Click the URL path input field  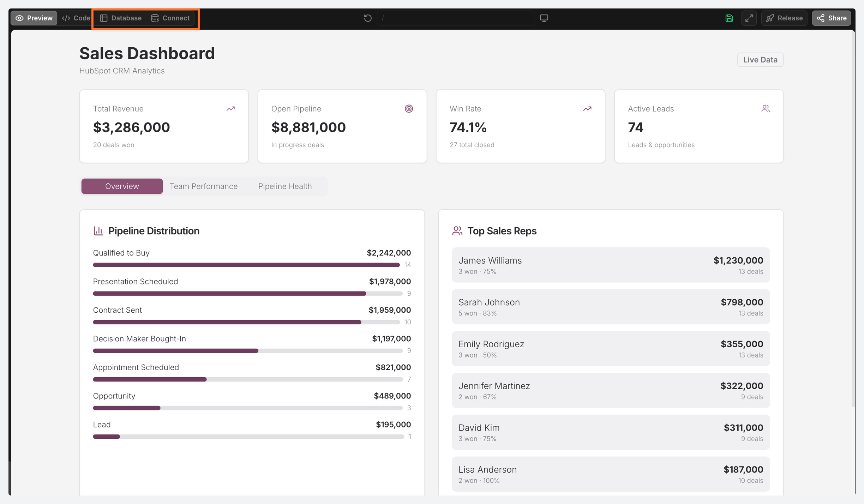tap(455, 18)
